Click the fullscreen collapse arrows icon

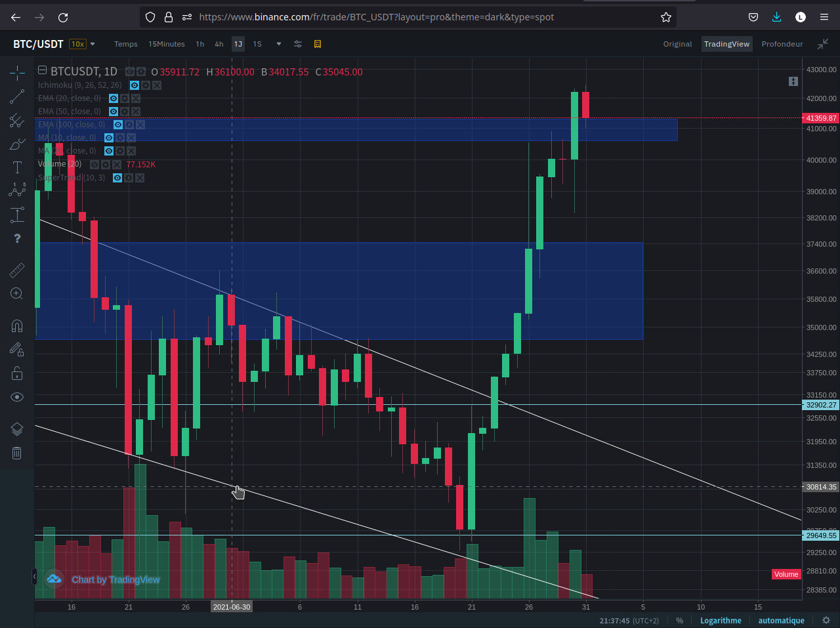click(x=823, y=44)
